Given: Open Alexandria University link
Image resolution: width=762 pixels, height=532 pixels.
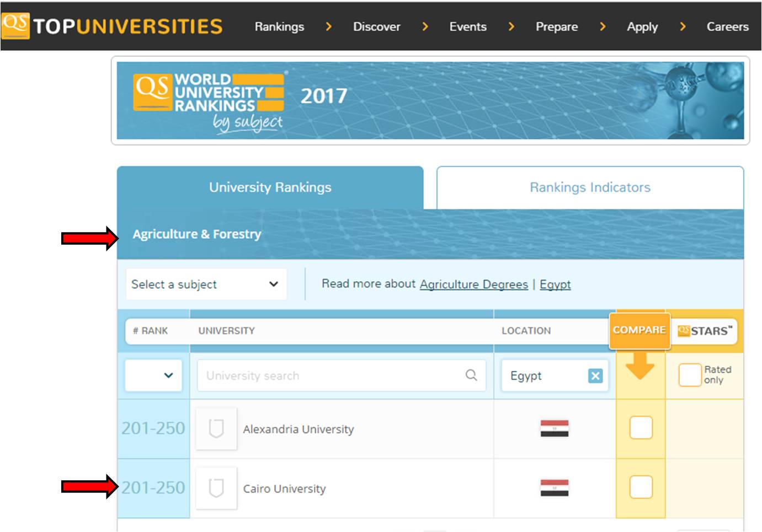Looking at the screenshot, I should pyautogui.click(x=299, y=429).
